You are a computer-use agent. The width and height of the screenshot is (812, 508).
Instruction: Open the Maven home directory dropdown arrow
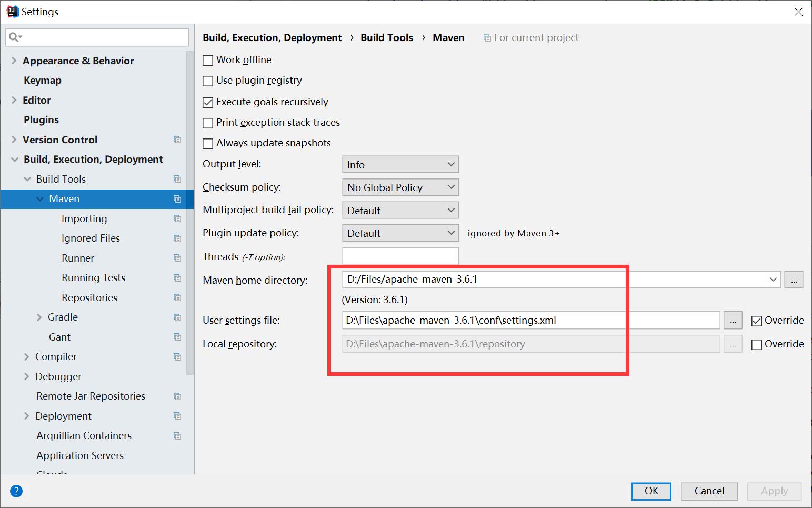pos(773,280)
